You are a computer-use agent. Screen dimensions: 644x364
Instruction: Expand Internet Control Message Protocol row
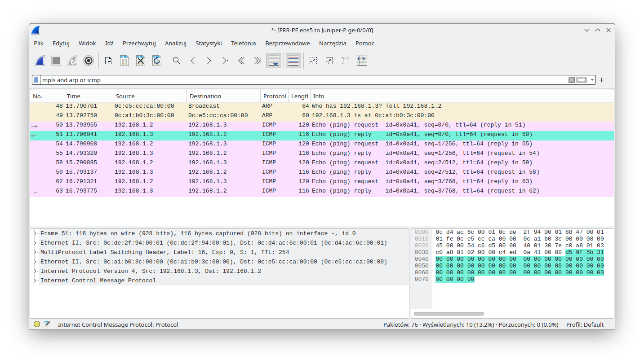point(35,281)
